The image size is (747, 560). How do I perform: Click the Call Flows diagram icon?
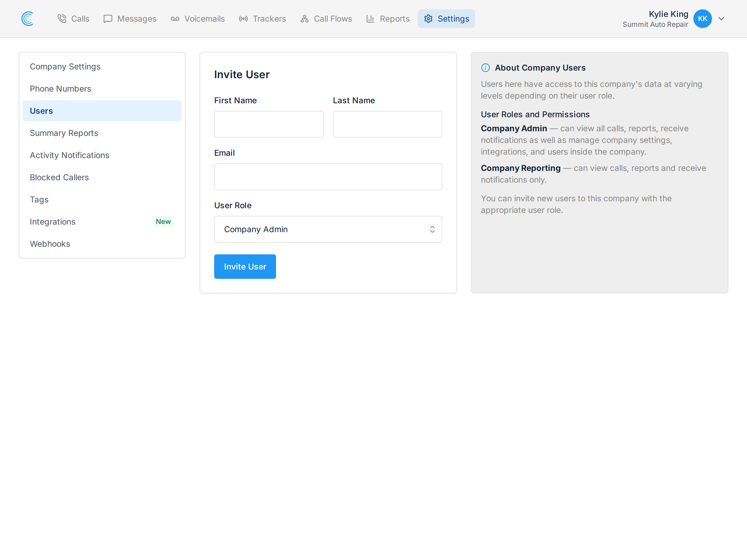[305, 19]
